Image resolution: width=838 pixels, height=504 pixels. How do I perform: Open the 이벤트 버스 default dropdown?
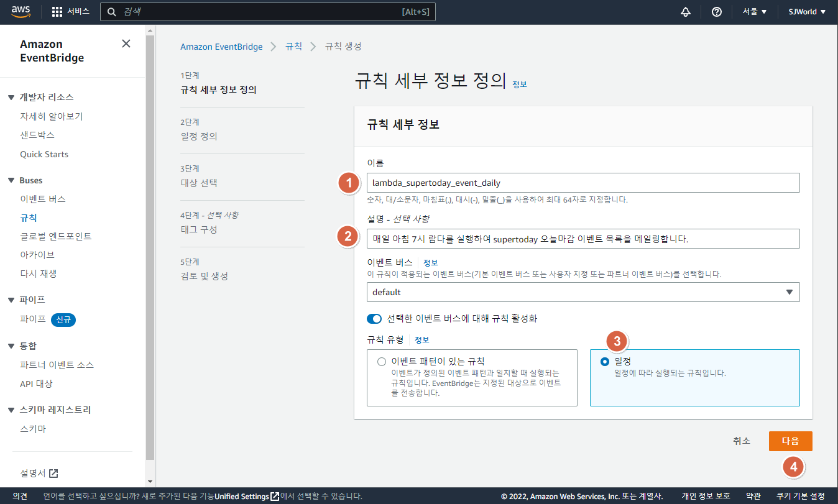pyautogui.click(x=583, y=292)
